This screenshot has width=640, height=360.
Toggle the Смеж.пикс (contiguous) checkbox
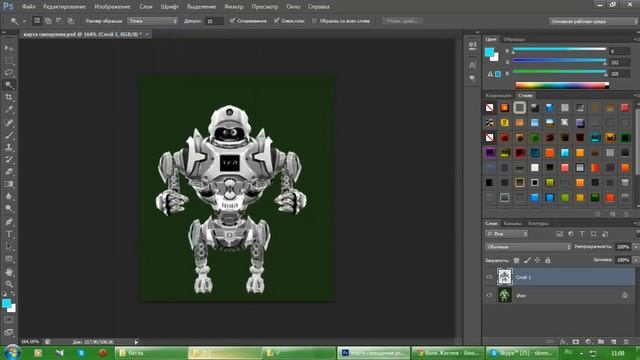276,20
